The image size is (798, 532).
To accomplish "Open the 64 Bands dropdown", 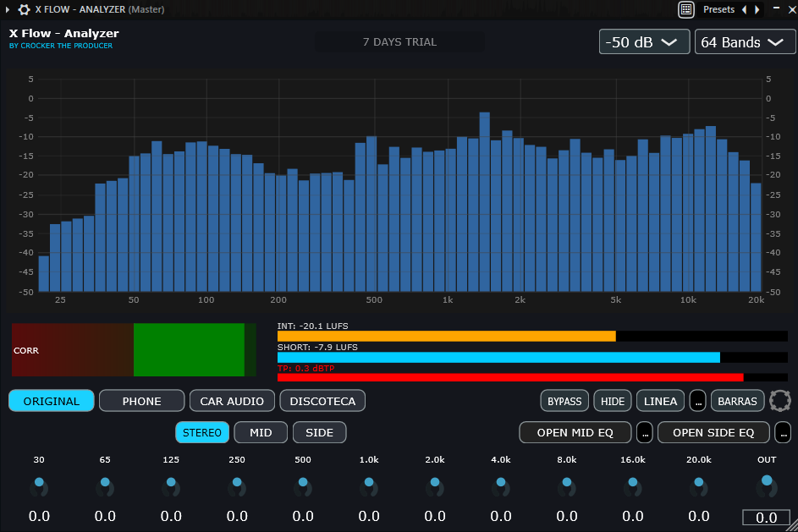I will (745, 41).
